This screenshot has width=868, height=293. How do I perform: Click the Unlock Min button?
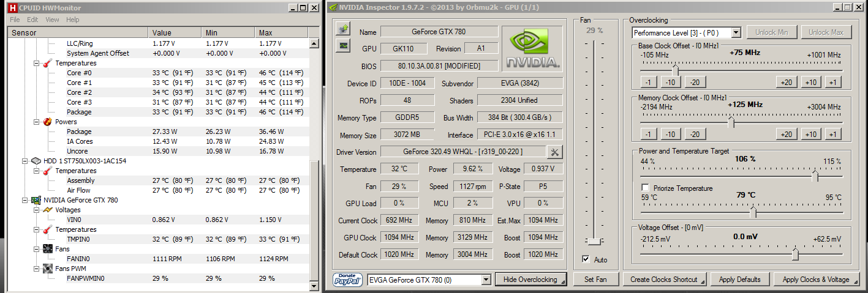click(x=771, y=32)
